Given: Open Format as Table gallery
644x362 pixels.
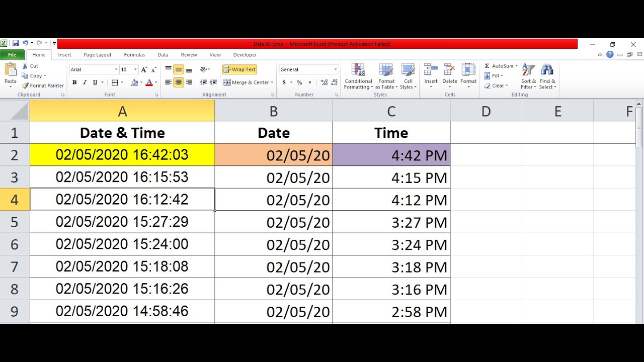Looking at the screenshot, I should pyautogui.click(x=386, y=76).
